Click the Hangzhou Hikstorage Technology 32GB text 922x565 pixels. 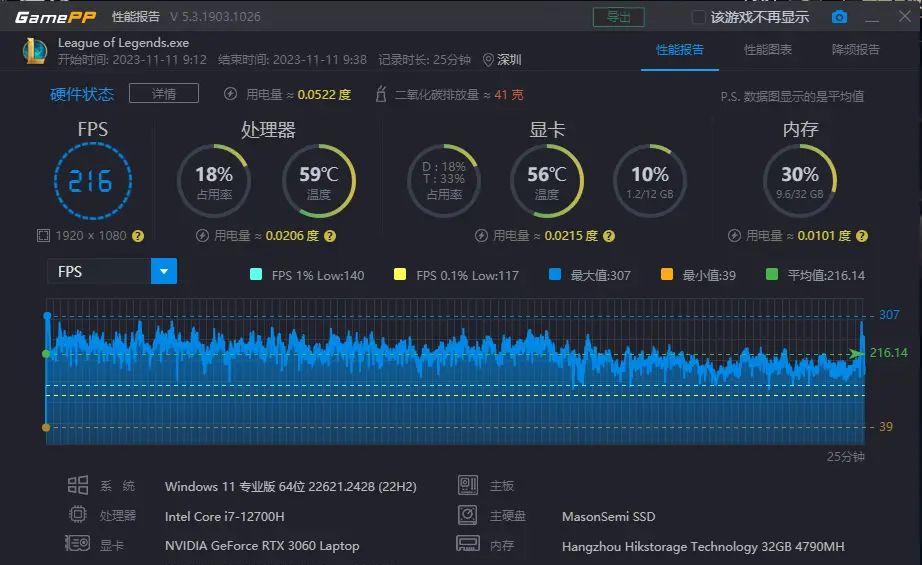click(703, 547)
